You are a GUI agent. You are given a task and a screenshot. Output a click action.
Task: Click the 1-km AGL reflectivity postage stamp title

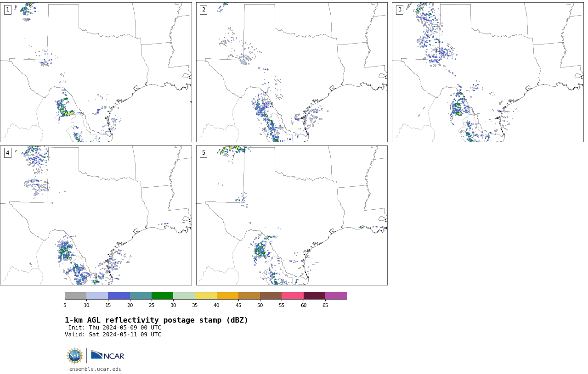coord(156,320)
